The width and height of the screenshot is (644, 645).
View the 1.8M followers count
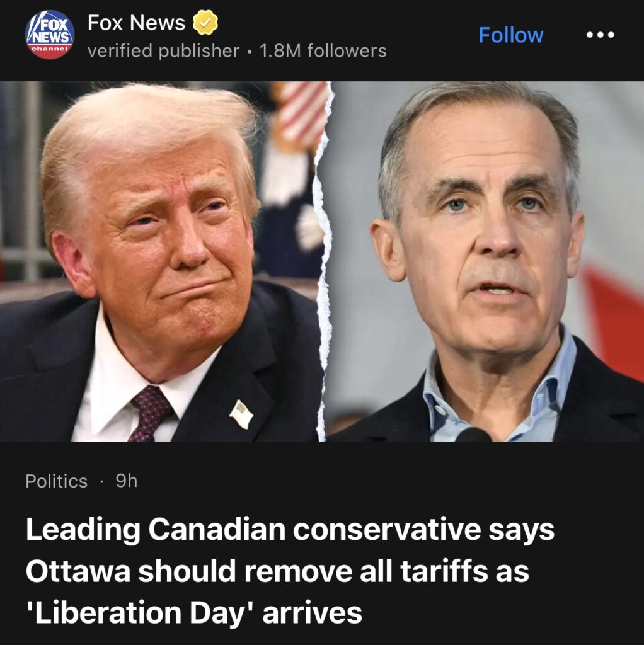click(x=323, y=51)
